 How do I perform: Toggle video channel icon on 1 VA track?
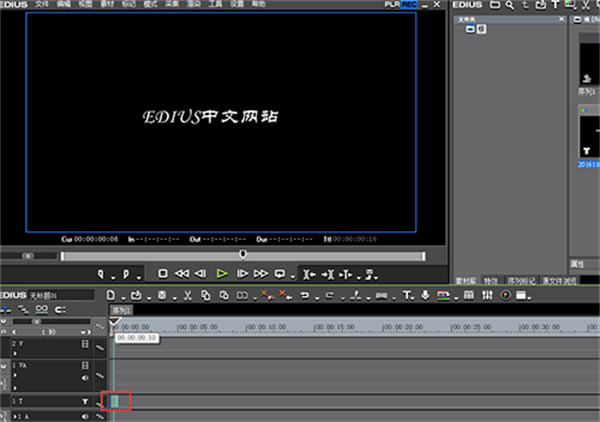(x=85, y=366)
